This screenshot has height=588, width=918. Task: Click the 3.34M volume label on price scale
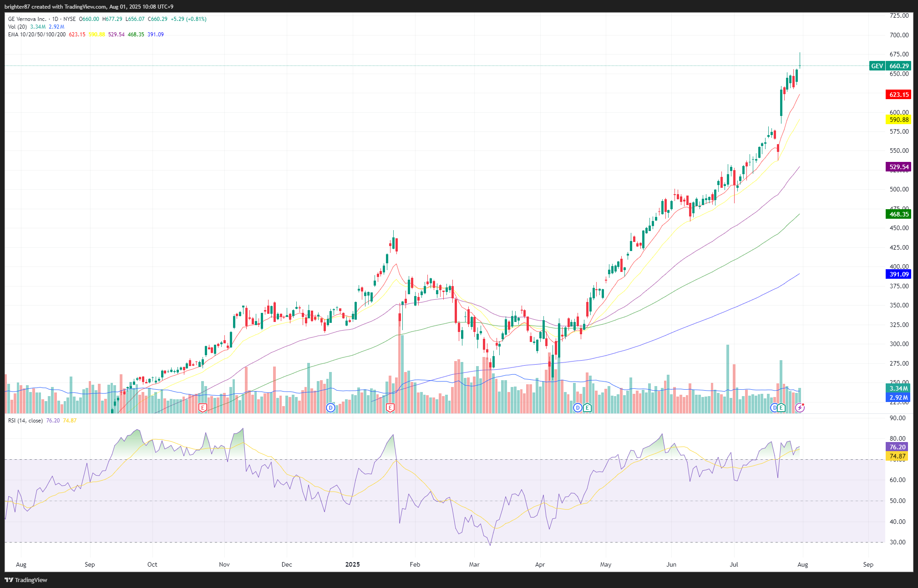pos(898,388)
